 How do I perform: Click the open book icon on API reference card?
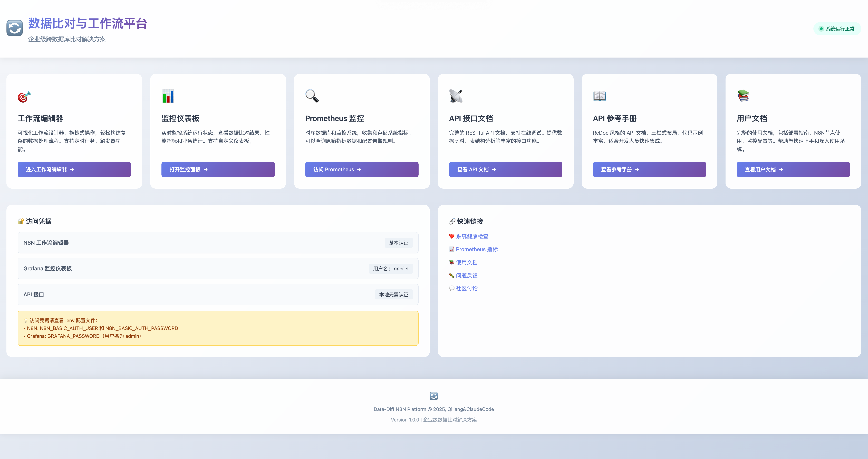point(600,96)
